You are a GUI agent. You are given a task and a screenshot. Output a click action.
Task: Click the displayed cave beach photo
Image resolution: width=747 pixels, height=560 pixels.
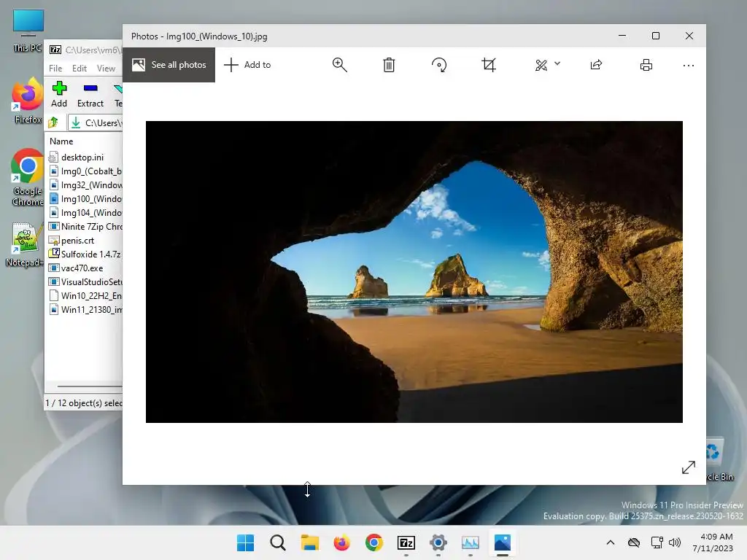pos(414,272)
